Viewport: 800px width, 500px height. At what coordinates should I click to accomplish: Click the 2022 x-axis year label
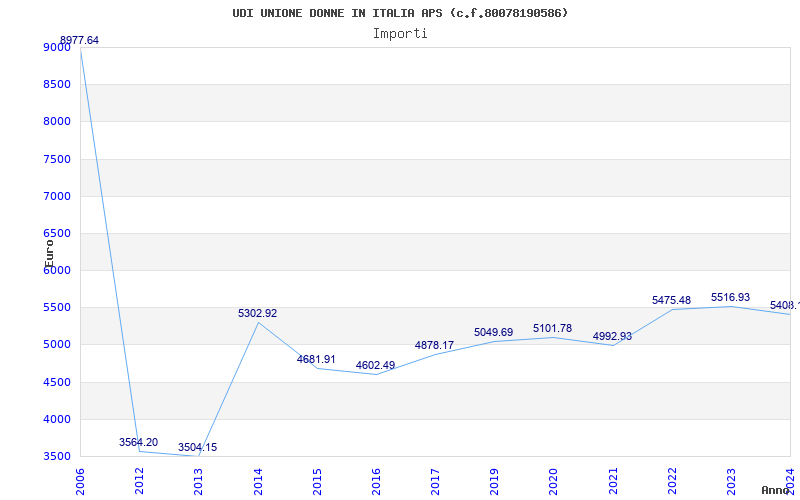click(672, 482)
